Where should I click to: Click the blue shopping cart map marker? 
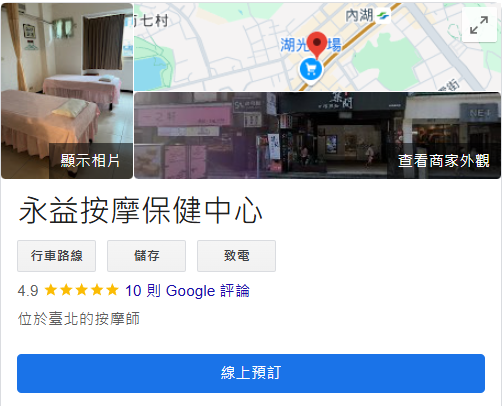click(311, 69)
